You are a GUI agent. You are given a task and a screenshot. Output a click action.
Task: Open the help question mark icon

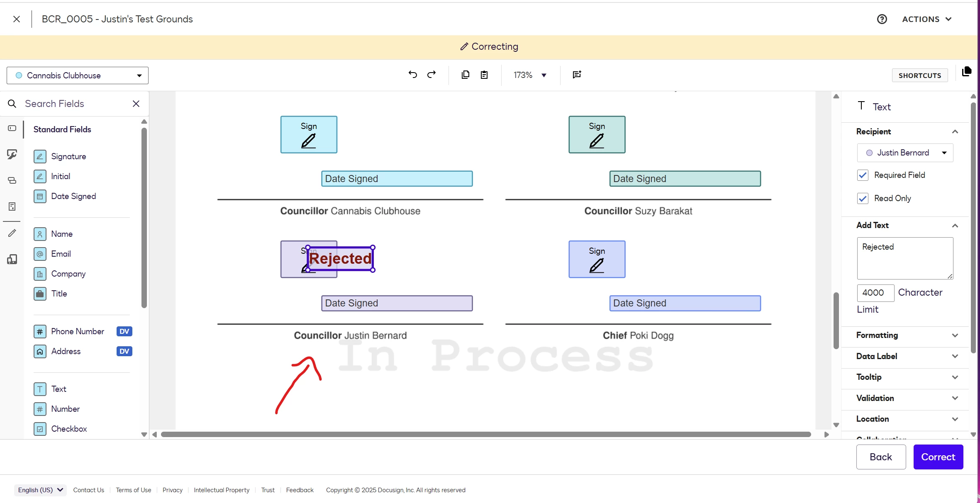[882, 19]
